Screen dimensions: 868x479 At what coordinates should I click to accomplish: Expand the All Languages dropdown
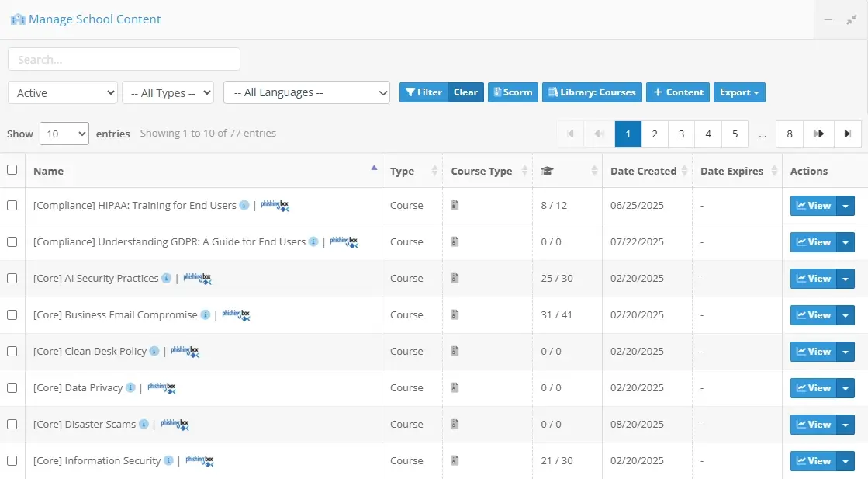click(306, 92)
